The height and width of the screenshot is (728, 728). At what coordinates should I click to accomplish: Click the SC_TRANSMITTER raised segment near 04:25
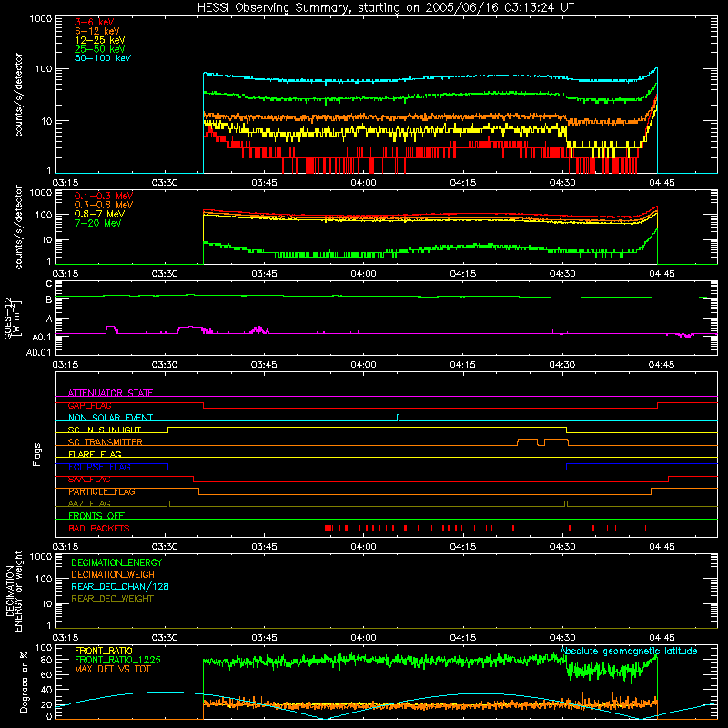pos(528,441)
